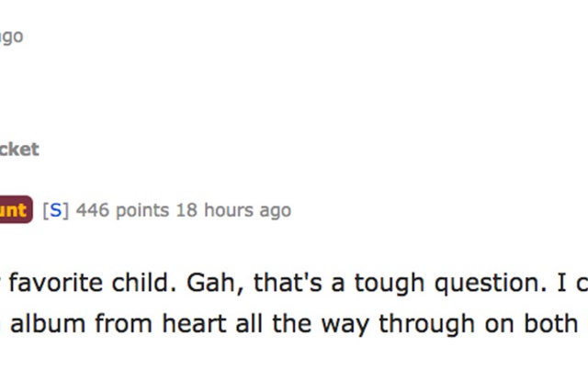Click the bold gray text ending in 'cket'

coord(19,150)
